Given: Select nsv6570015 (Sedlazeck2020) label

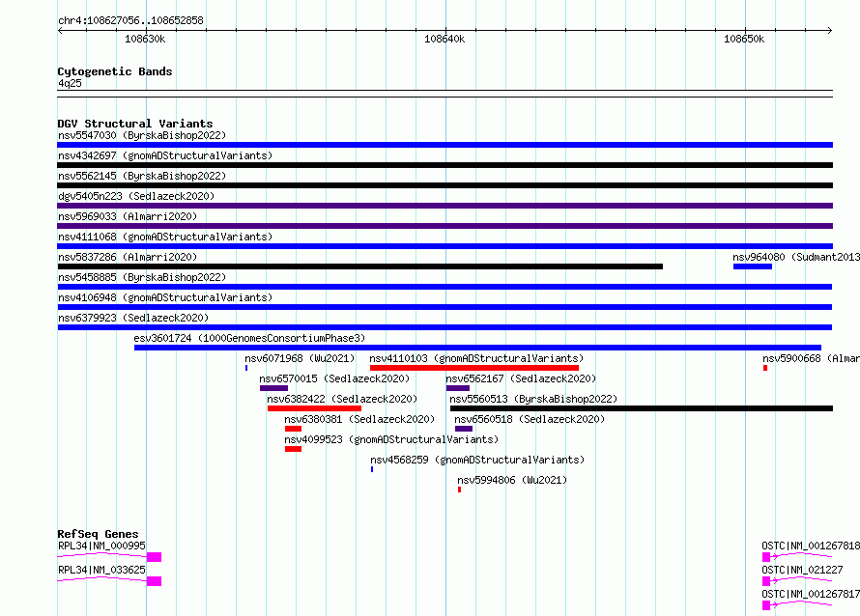Looking at the screenshot, I should click(x=334, y=378).
